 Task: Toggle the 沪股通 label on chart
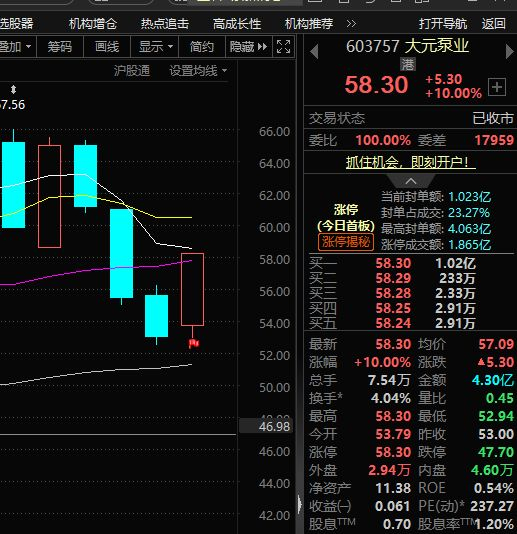(x=132, y=71)
